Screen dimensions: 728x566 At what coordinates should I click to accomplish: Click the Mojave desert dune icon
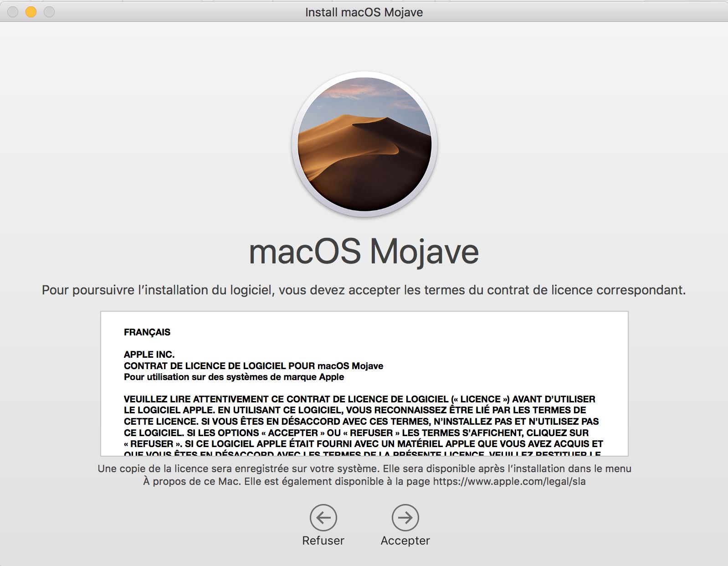(x=364, y=144)
